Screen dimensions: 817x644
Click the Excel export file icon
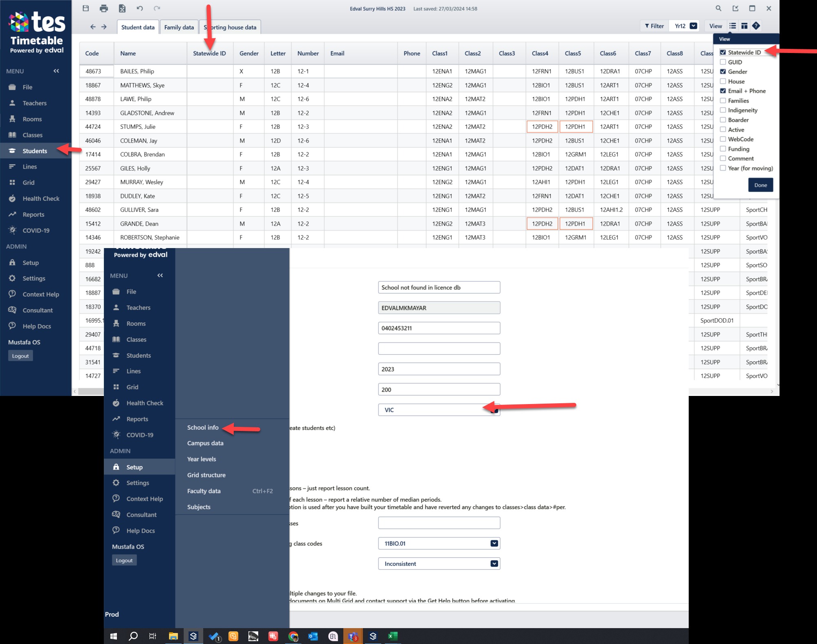[x=122, y=8]
